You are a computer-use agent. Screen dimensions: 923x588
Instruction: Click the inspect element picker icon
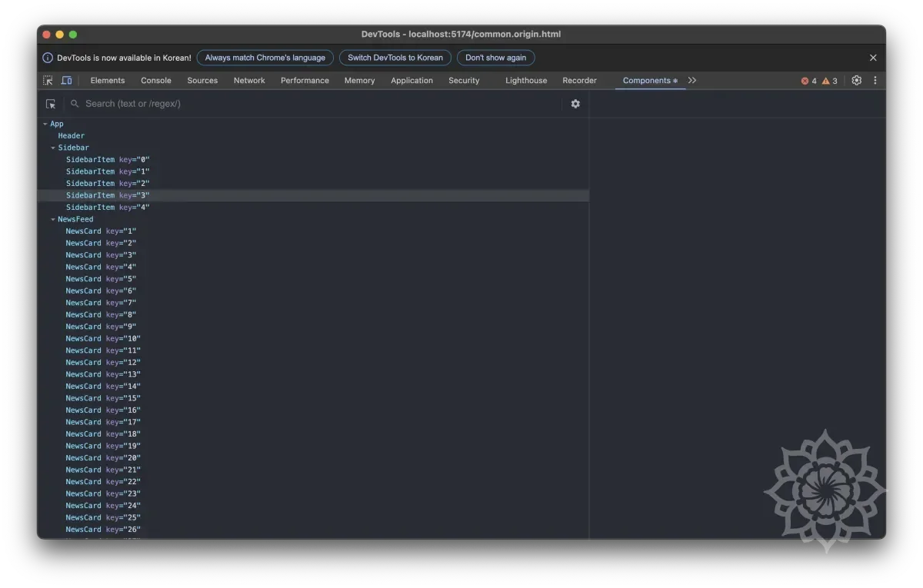pyautogui.click(x=48, y=81)
